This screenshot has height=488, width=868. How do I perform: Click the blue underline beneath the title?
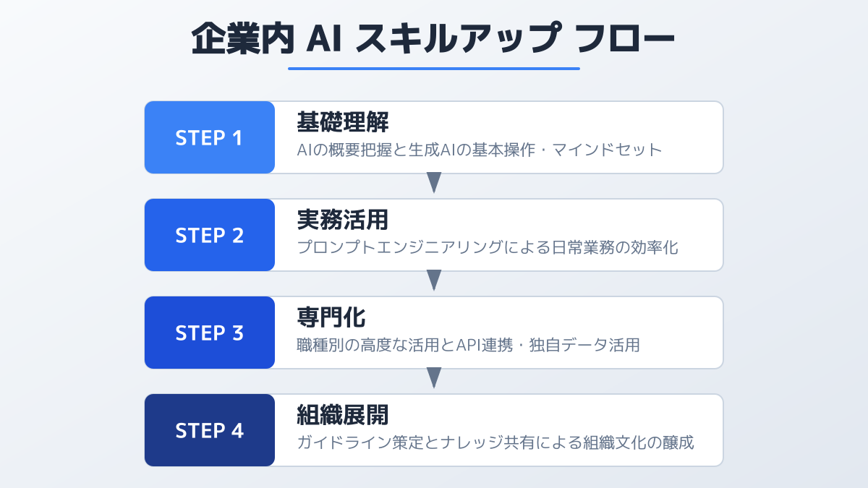pos(434,69)
